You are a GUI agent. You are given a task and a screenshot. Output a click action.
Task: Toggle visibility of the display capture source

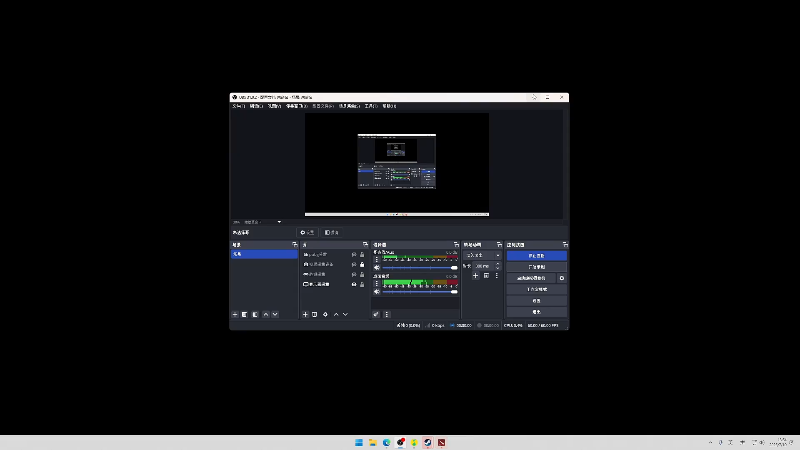(x=354, y=284)
